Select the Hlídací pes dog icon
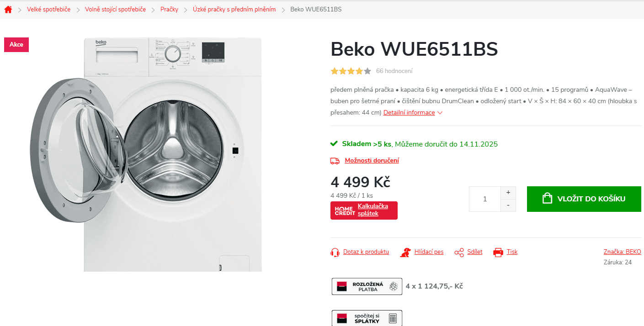Viewport: 644px width, 326px height. pyautogui.click(x=405, y=252)
